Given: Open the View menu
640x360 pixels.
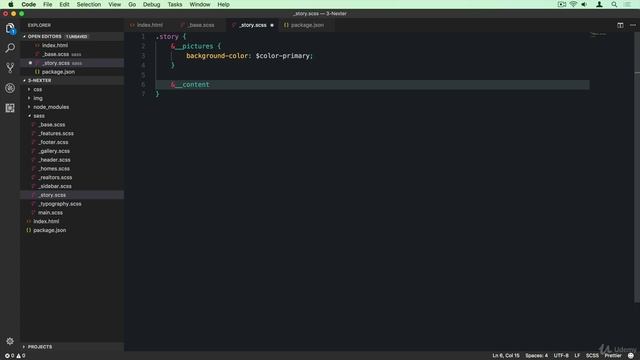Looking at the screenshot, I should click(115, 4).
